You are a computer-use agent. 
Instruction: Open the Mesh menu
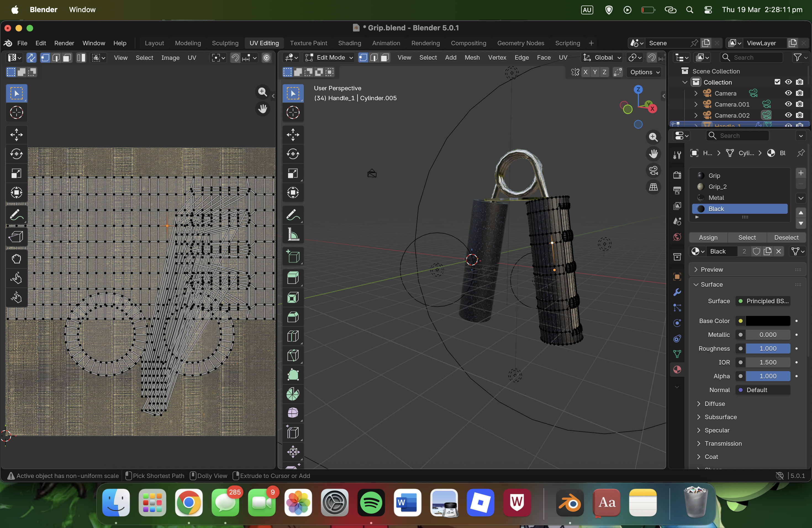point(472,58)
